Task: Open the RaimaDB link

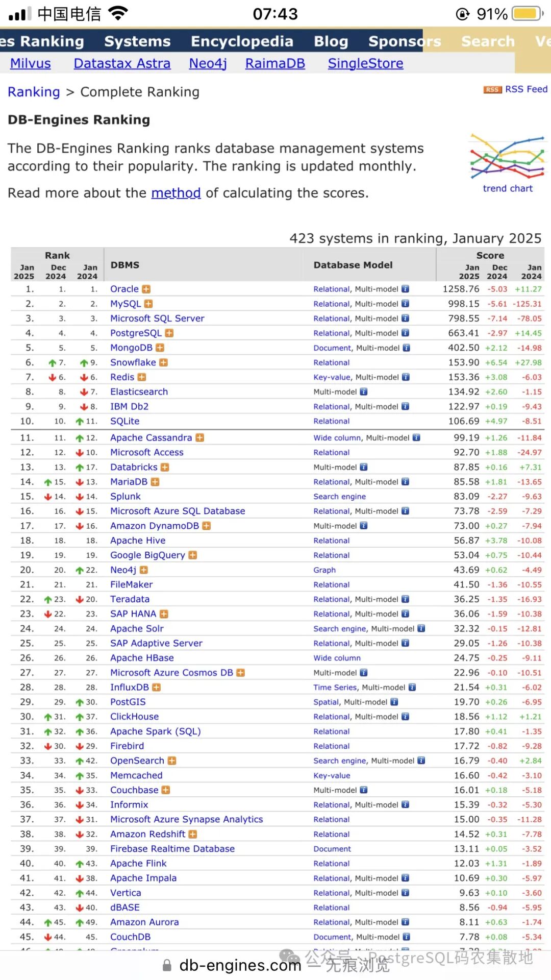Action: point(275,63)
